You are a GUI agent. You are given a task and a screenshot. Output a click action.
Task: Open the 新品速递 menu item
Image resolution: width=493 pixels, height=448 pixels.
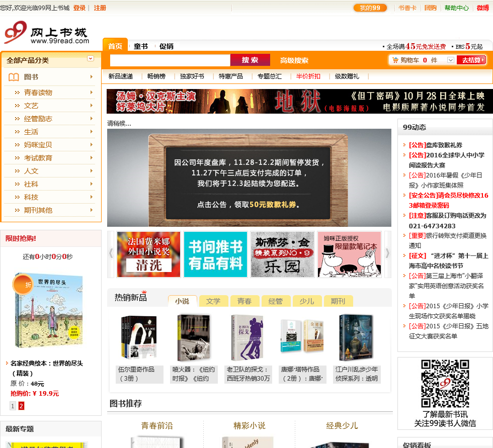tap(121, 76)
